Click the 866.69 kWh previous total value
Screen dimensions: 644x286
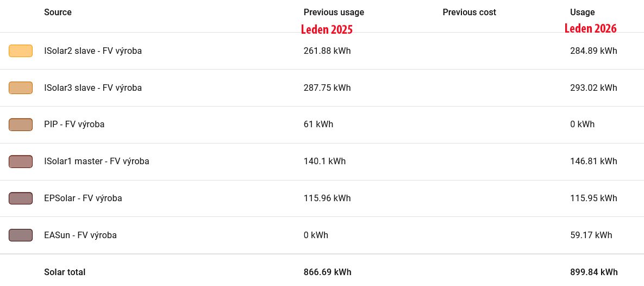[x=327, y=272]
